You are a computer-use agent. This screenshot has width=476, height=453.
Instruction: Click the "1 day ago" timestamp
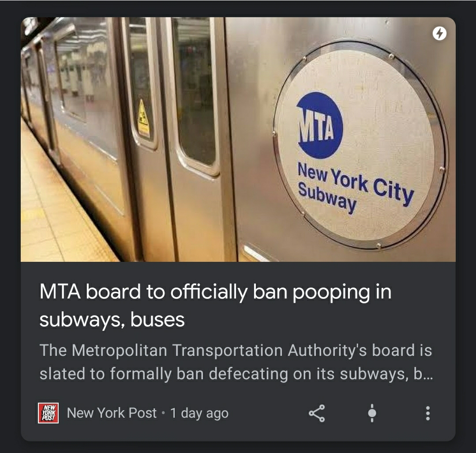199,413
